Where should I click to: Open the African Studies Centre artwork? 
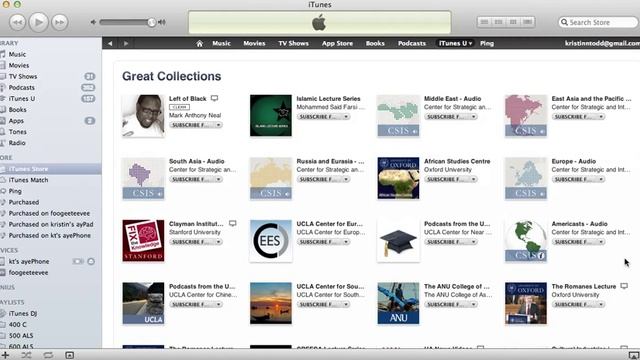click(x=398, y=178)
